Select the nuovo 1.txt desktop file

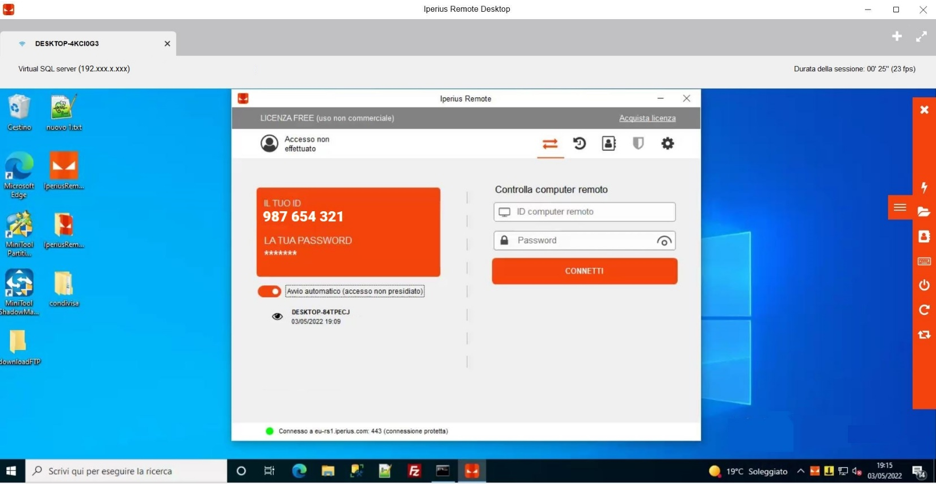click(x=64, y=113)
